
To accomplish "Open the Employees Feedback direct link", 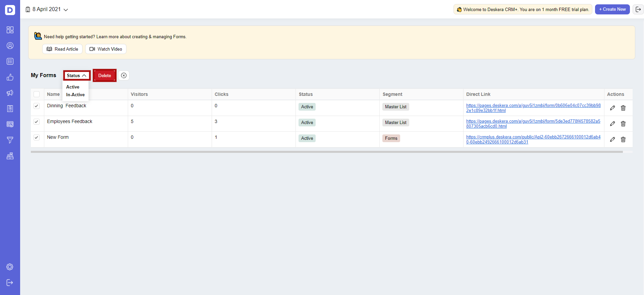I will pyautogui.click(x=533, y=124).
